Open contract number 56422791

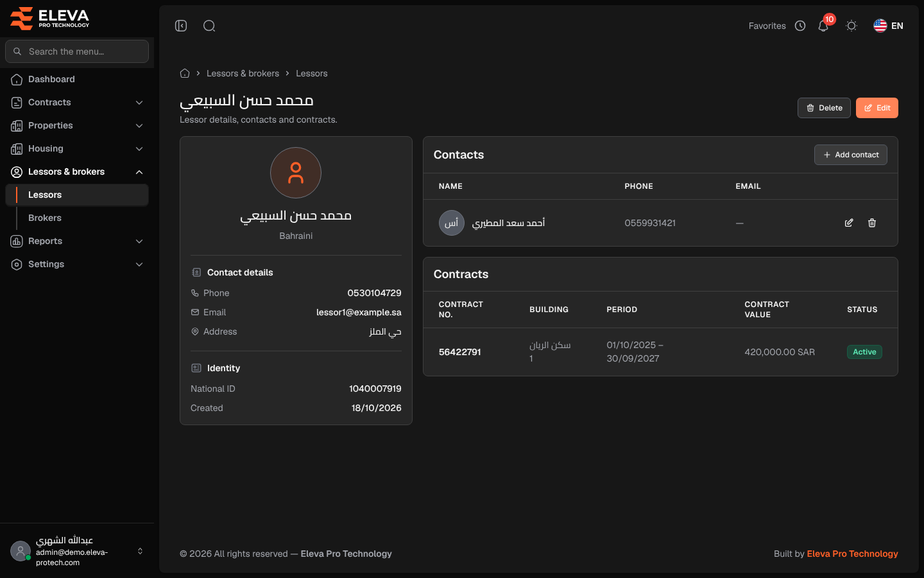(x=460, y=352)
